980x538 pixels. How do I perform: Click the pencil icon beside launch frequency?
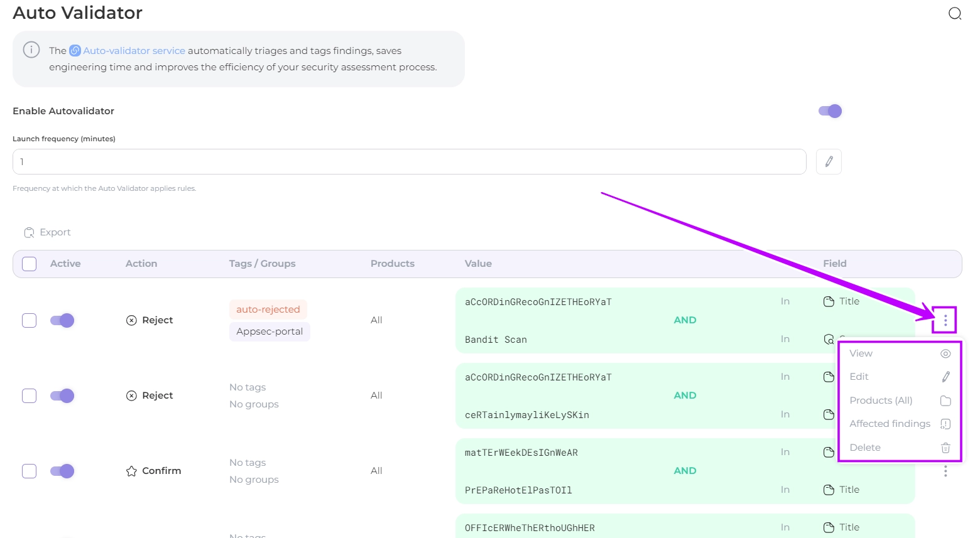tap(829, 161)
